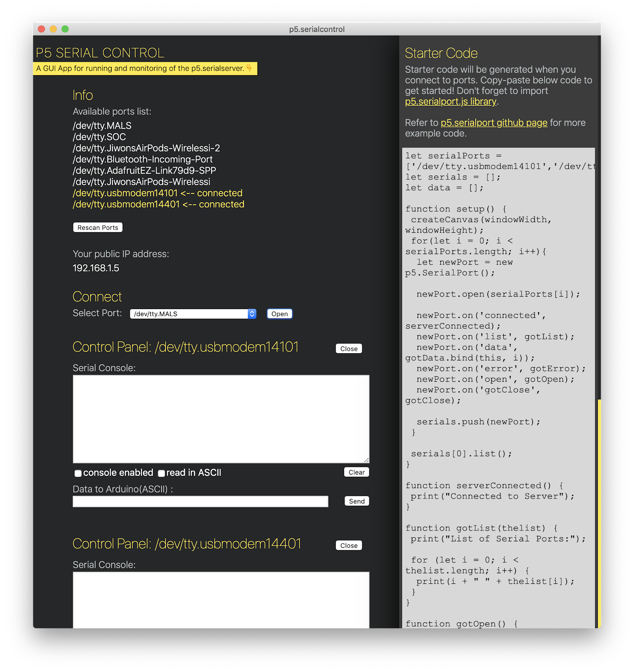
Task: Click the yellow window minimize button
Action: 53,29
